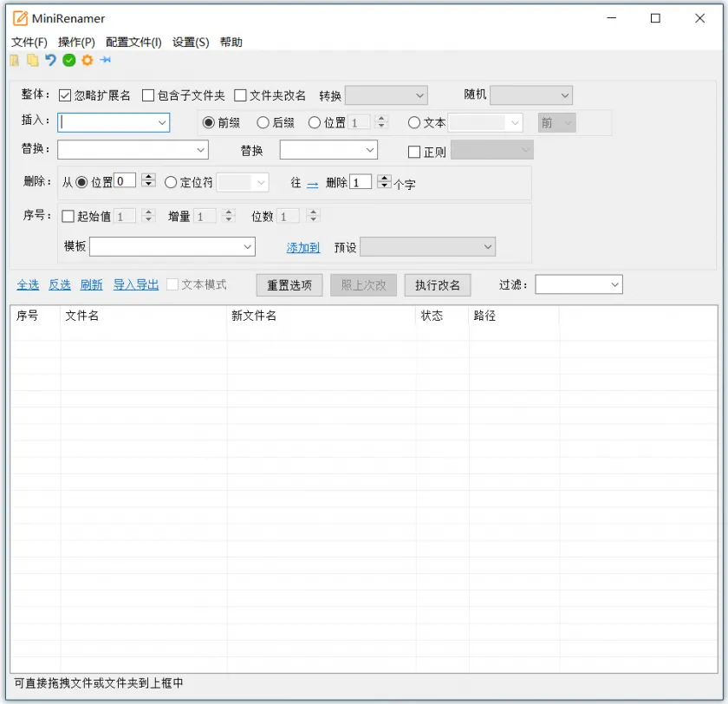Screen dimensions: 728x704
Task: Click the 重置选项 button
Action: tap(289, 285)
